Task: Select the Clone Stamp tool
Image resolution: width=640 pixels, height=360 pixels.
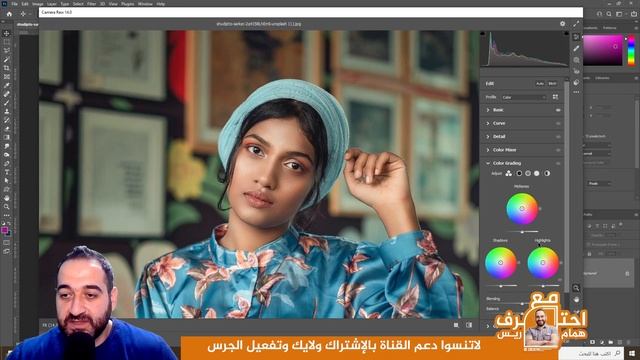Action: tap(7, 111)
